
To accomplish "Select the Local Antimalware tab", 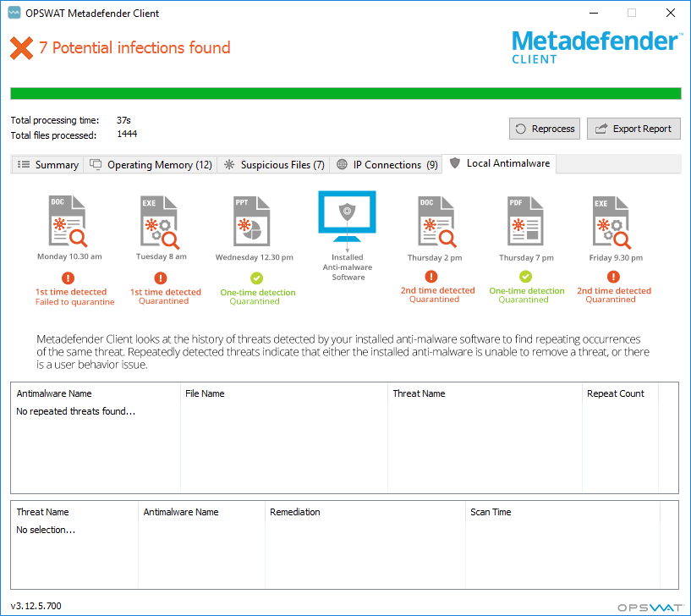I will tap(499, 163).
